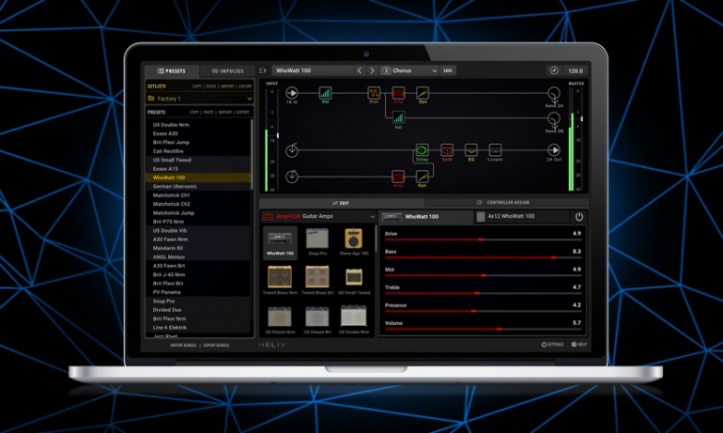Open Settings at the bottom right

(552, 344)
